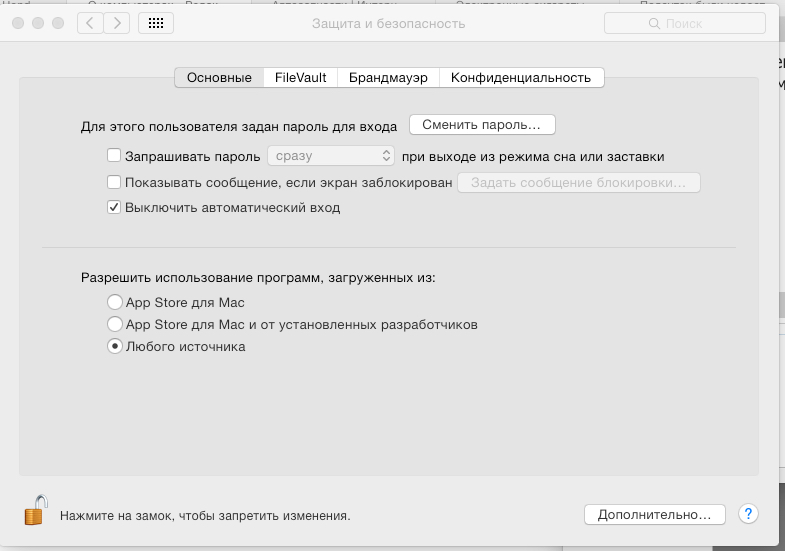785x551 pixels.
Task: Open help with the question mark button
Action: click(x=748, y=514)
